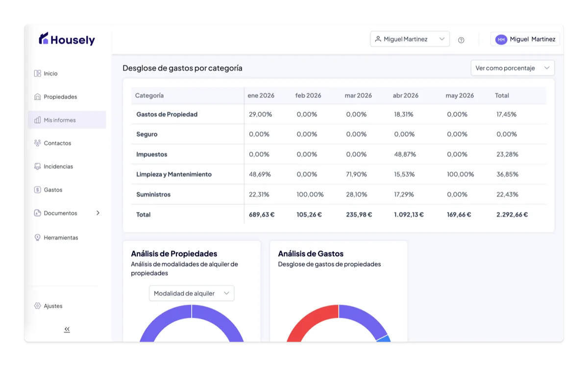
Task: Click the 36,85% total cell
Action: pos(507,174)
